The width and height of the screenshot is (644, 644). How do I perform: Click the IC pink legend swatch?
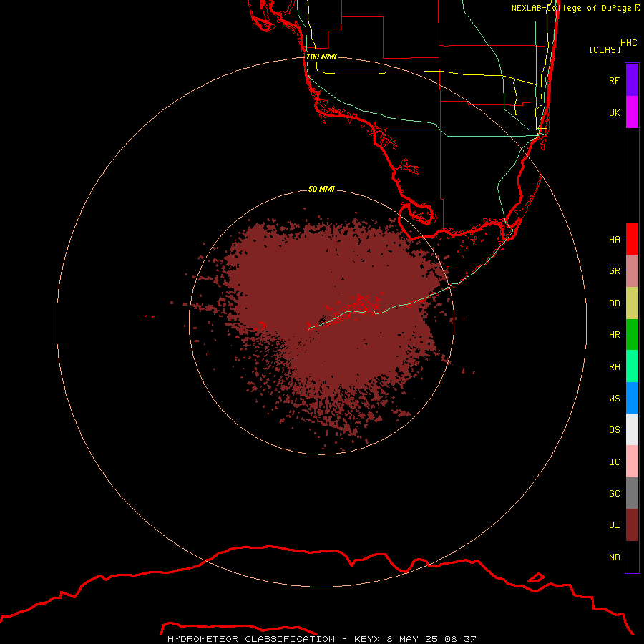tap(632, 462)
